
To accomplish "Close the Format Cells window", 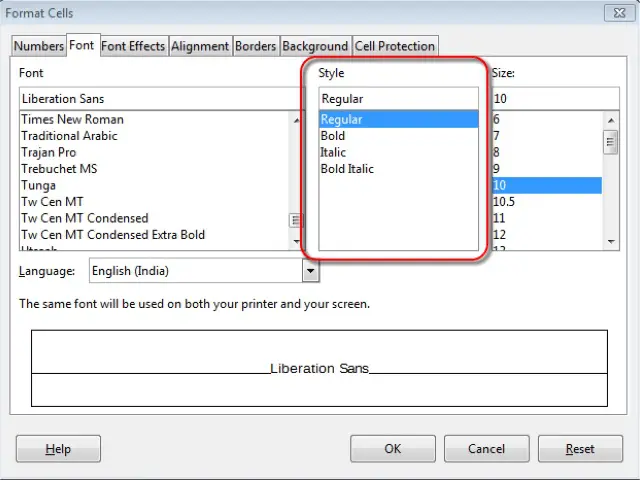I will [x=619, y=13].
